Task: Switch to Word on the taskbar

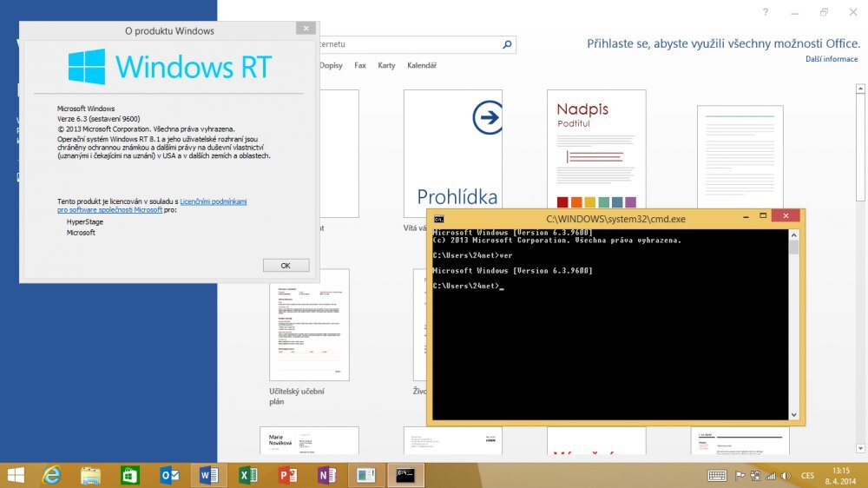Action: click(208, 475)
